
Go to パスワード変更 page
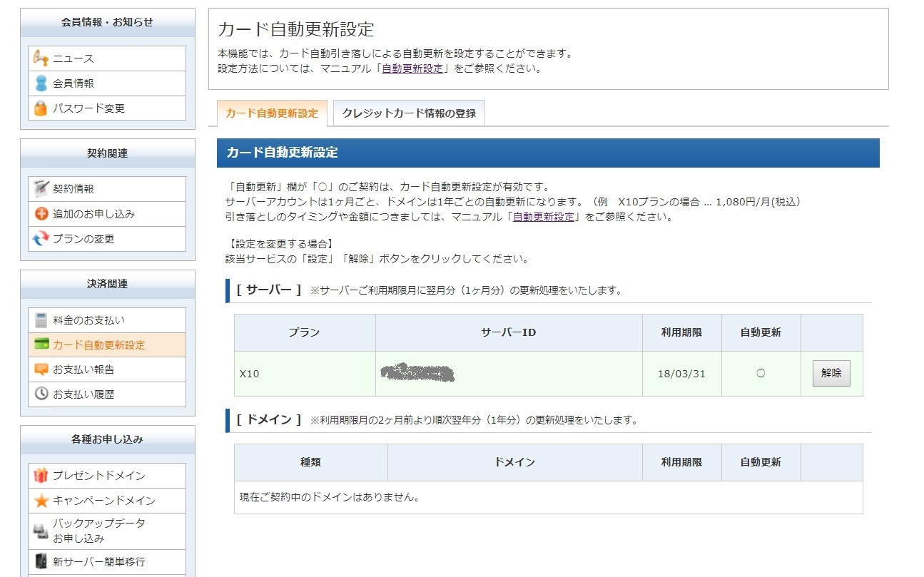coord(107,108)
